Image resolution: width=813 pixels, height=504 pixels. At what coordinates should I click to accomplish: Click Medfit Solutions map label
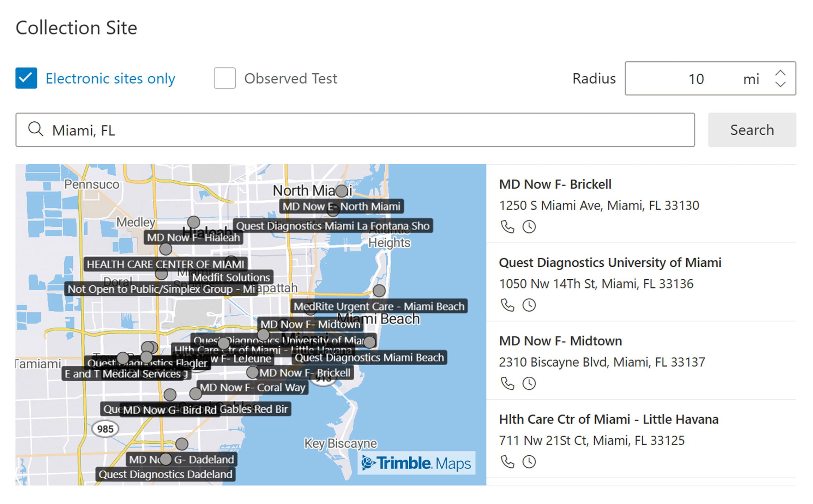[231, 277]
